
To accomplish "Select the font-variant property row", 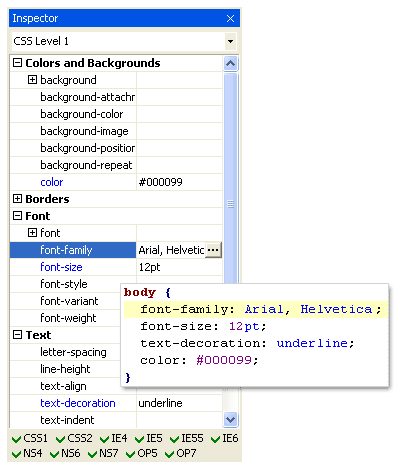I will (65, 301).
